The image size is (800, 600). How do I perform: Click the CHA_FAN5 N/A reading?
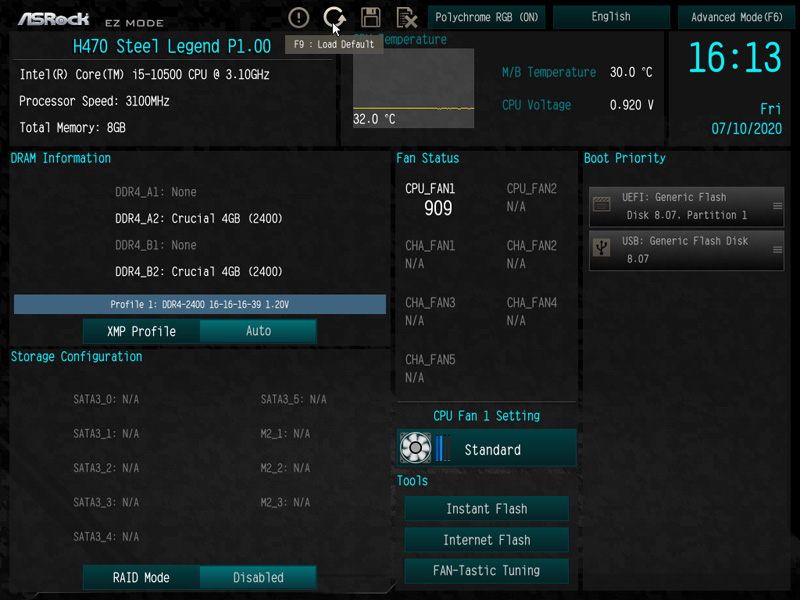click(414, 378)
